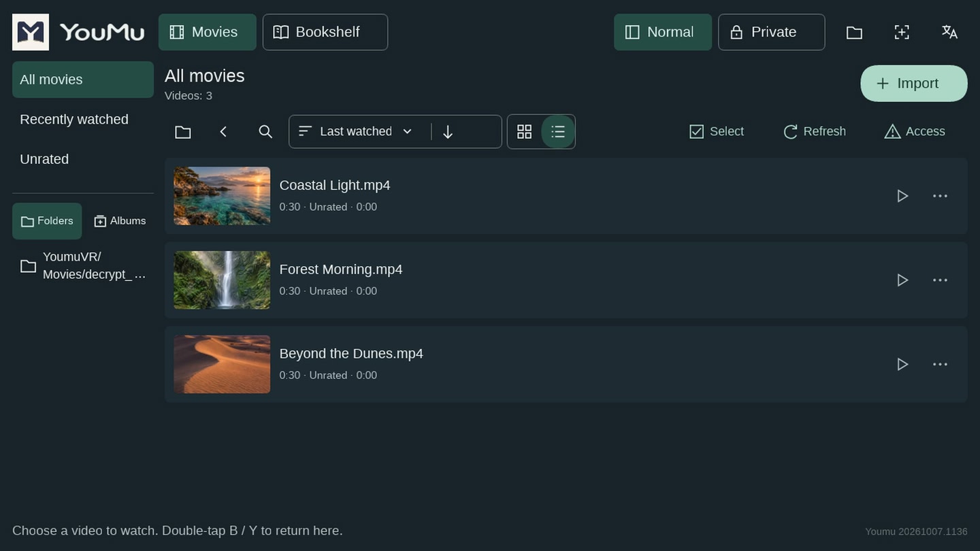
Task: Switch to grid view layout
Action: point(524,131)
